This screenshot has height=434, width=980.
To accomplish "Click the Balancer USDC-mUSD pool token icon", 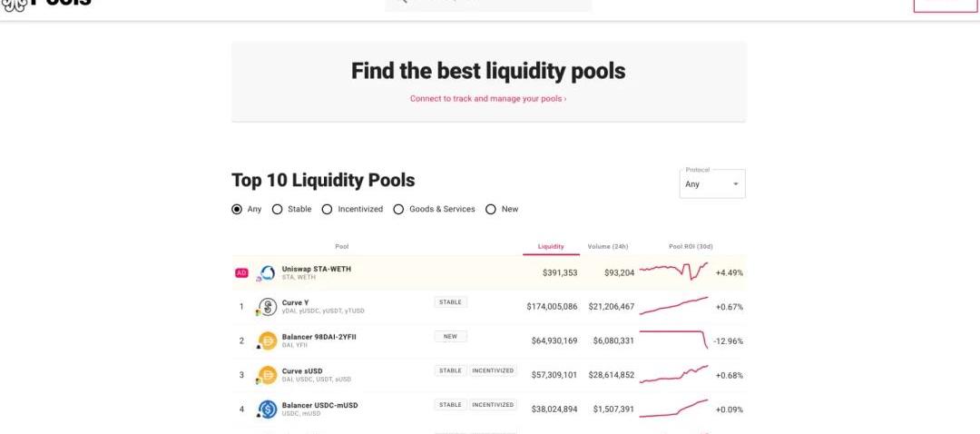I will point(267,409).
